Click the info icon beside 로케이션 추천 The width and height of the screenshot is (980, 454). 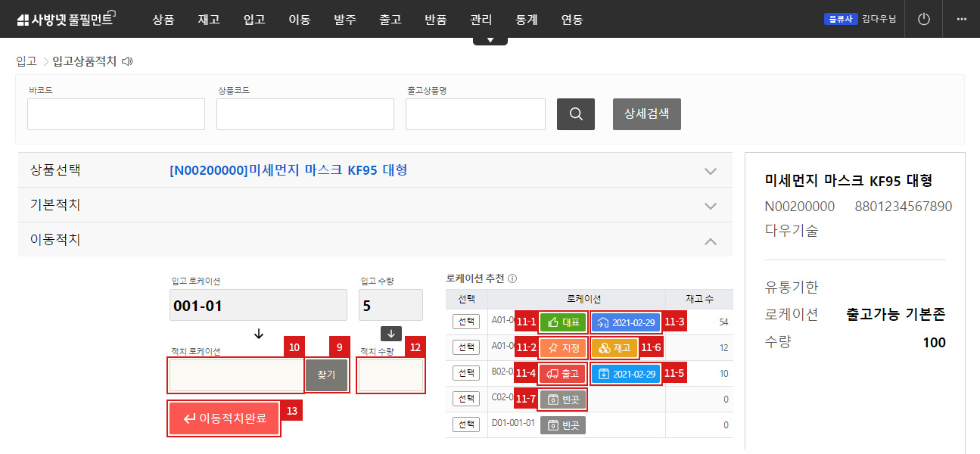(x=513, y=278)
